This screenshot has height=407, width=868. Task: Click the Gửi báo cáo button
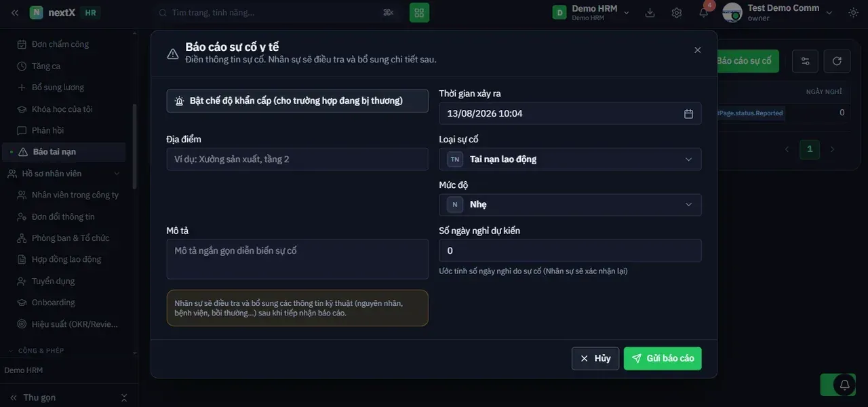click(663, 358)
